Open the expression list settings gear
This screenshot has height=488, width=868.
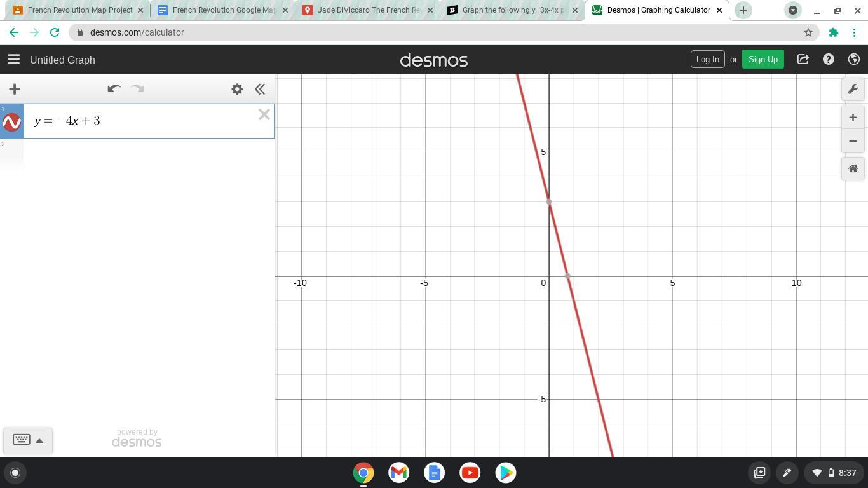coord(237,89)
